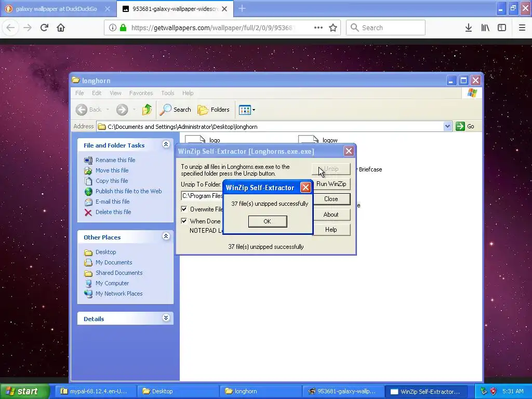Click the Go button next to address
This screenshot has height=399, width=532.
(465, 127)
